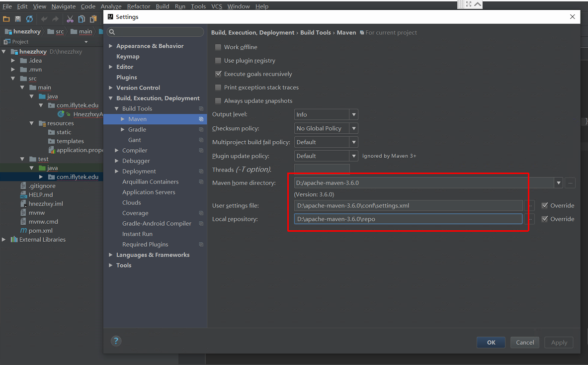Open the help question mark icon
This screenshot has height=365, width=588.
pos(116,341)
